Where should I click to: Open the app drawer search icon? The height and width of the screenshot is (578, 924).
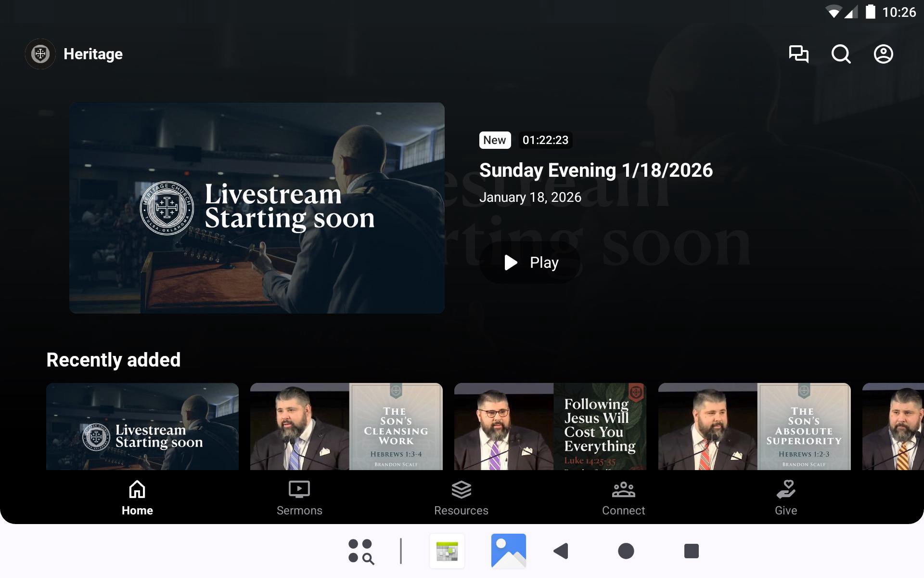[361, 551]
